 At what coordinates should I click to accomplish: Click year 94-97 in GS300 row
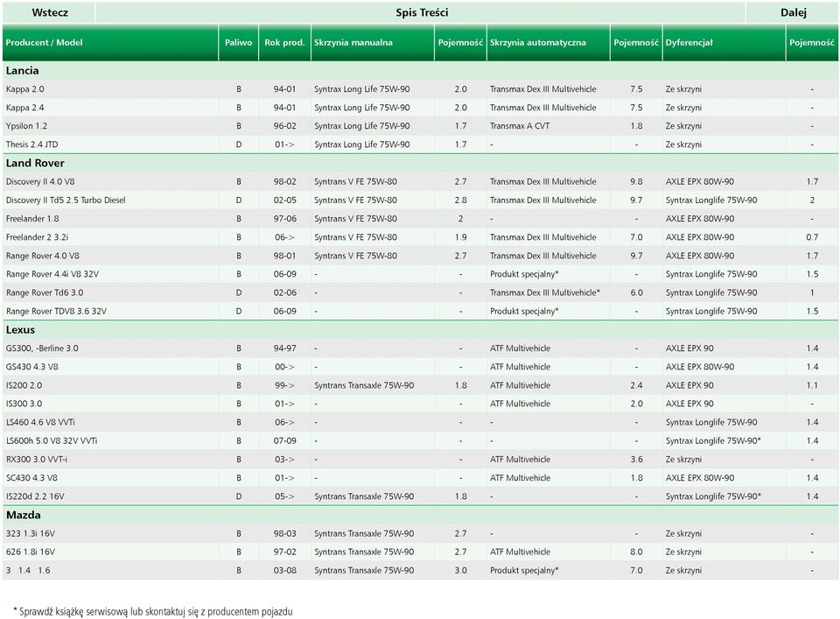pos(284,348)
